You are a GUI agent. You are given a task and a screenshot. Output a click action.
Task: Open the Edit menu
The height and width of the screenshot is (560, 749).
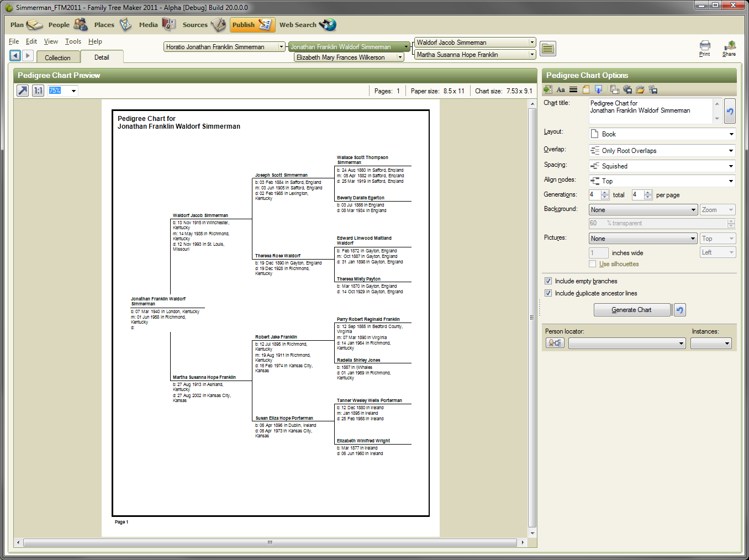(31, 41)
